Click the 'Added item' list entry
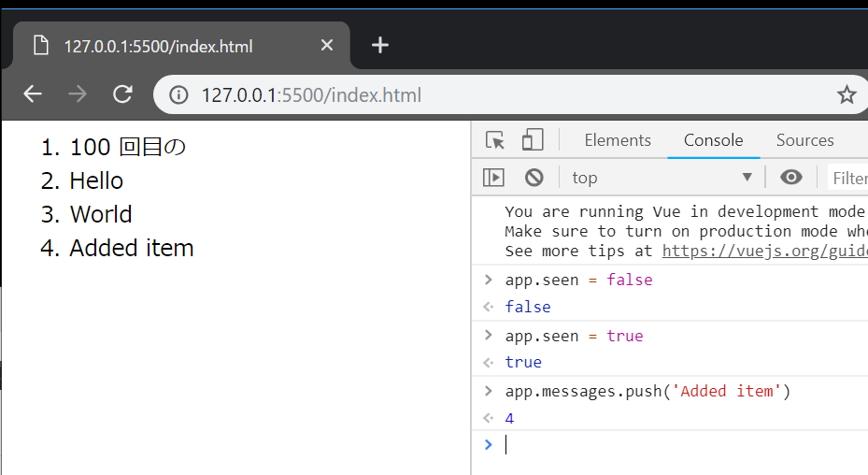This screenshot has height=475, width=868. click(x=132, y=248)
